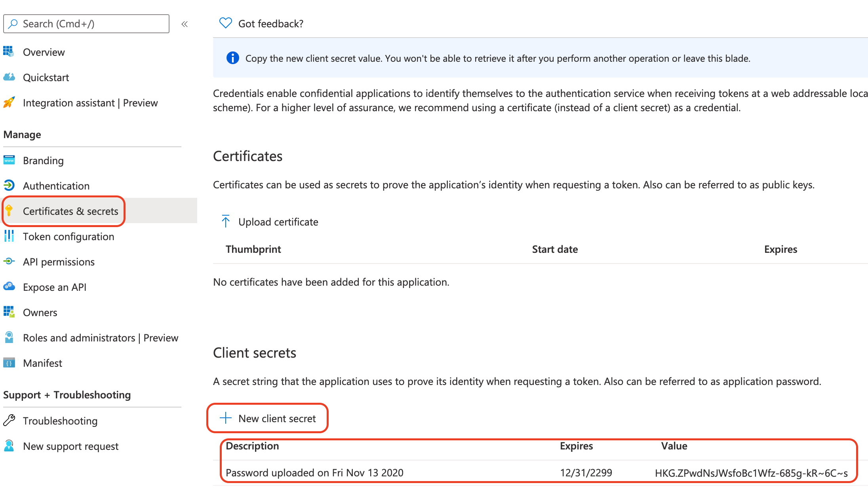Image resolution: width=868 pixels, height=489 pixels.
Task: Open API permissions menu item
Action: (x=59, y=262)
